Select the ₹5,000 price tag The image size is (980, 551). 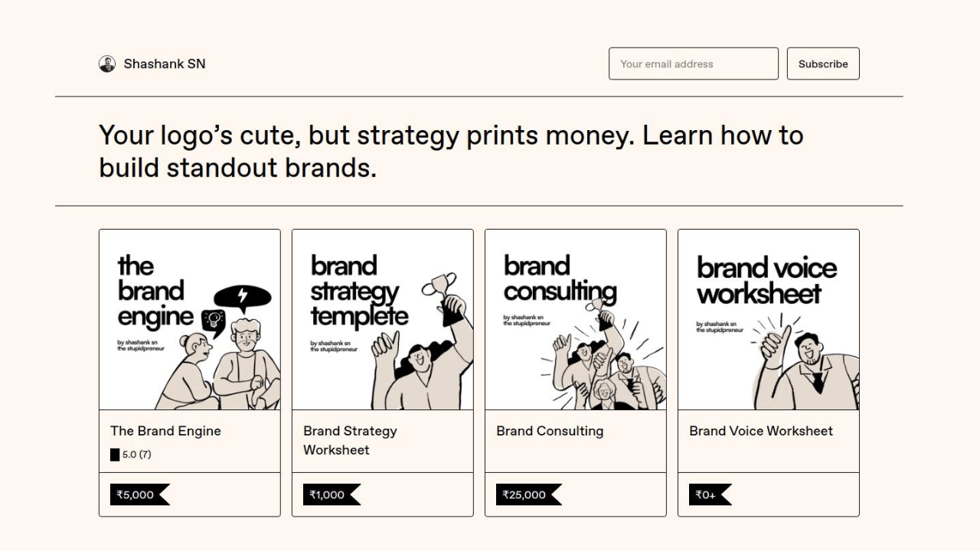pos(139,495)
